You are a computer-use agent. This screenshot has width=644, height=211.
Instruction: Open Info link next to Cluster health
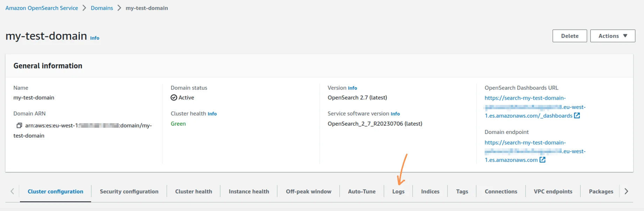[212, 114]
